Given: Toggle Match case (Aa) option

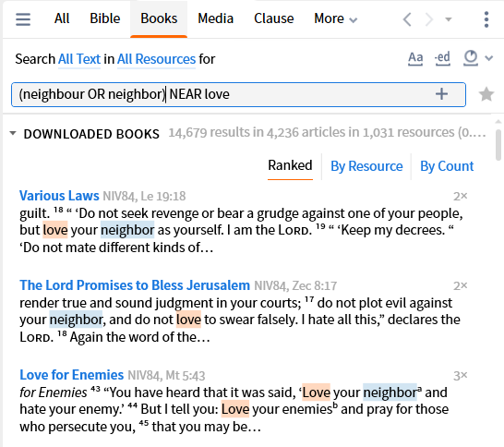Looking at the screenshot, I should click(x=415, y=58).
